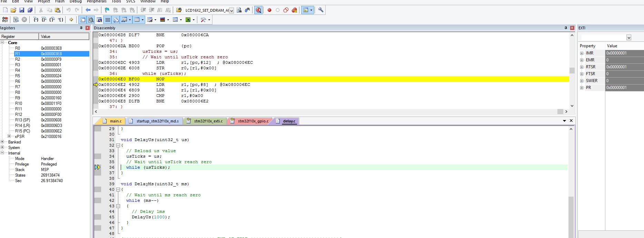
Task: Click the search text combo field
Action: 206,10
